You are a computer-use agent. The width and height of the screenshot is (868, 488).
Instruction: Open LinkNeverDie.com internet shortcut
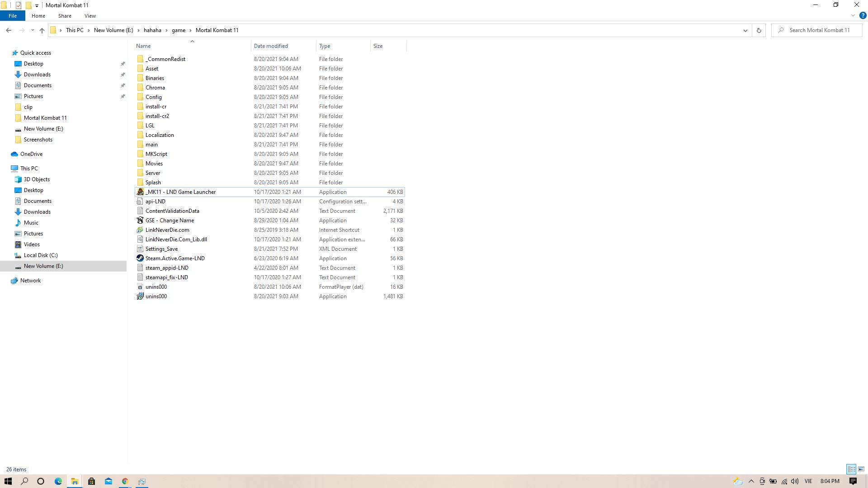[167, 230]
